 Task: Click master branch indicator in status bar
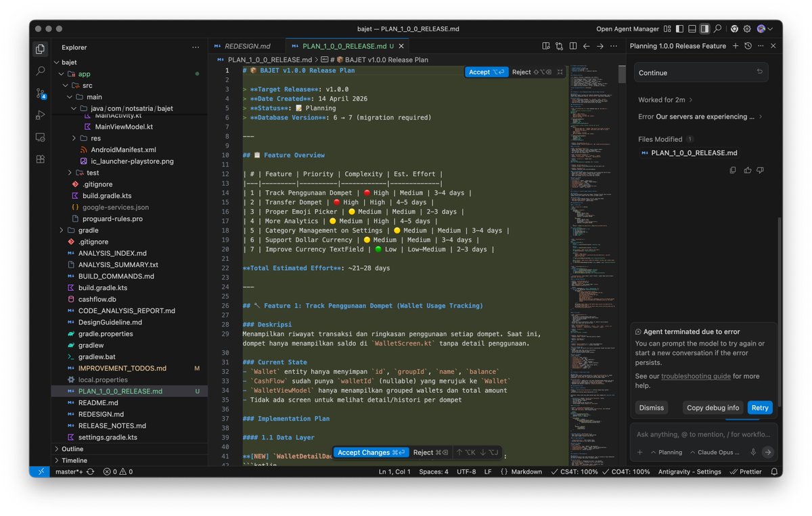click(69, 471)
